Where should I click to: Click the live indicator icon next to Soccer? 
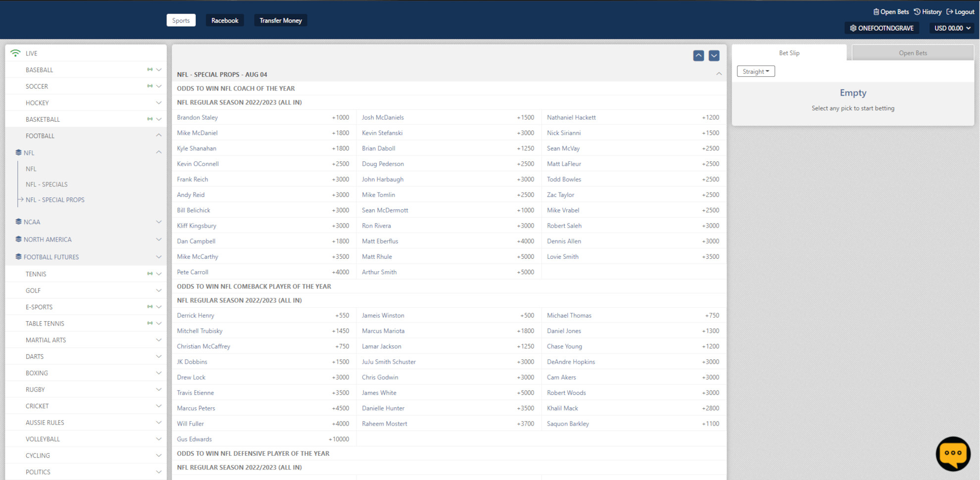[149, 86]
